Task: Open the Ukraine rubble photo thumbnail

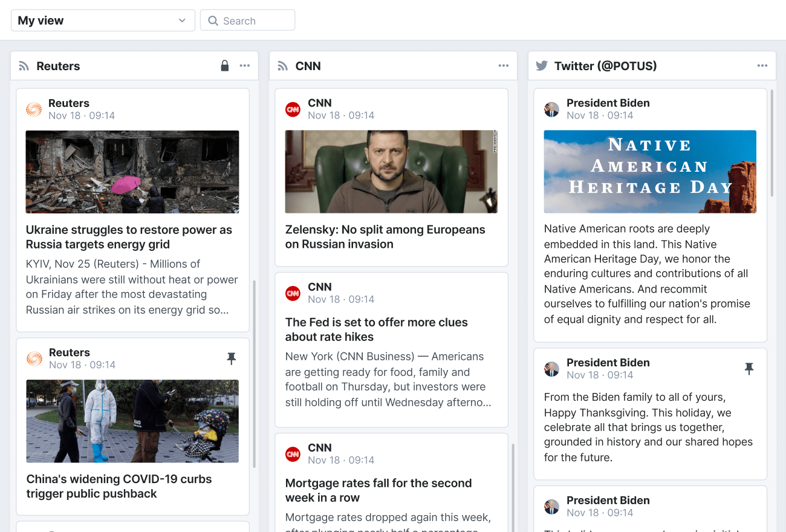Action: [x=132, y=172]
